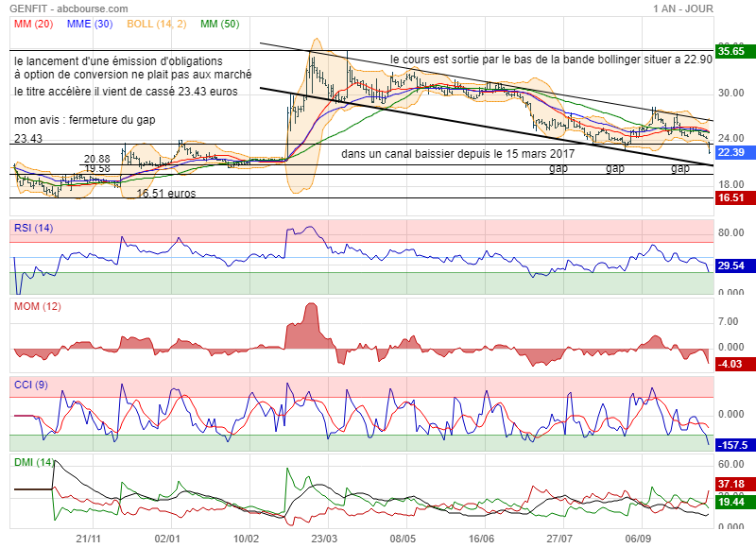Click the RSI (14) indicator label

pos(34,228)
